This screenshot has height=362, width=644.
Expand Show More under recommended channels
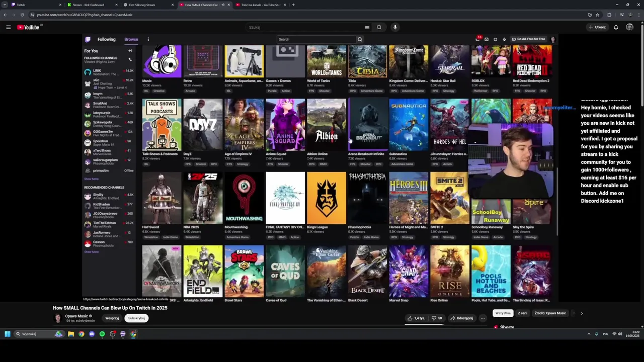point(92,252)
